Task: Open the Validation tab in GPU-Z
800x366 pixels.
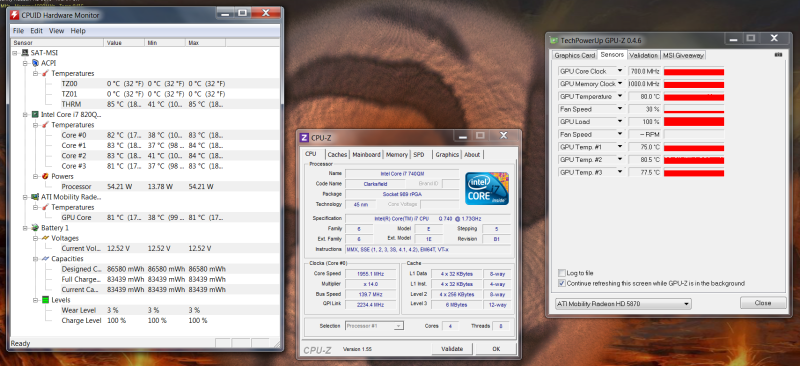Action: pos(643,55)
